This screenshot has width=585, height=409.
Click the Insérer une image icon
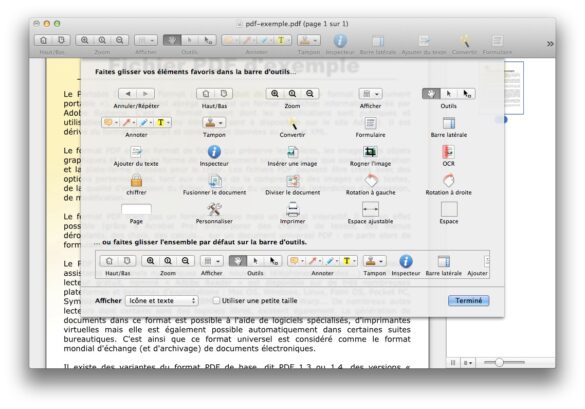[x=292, y=152]
